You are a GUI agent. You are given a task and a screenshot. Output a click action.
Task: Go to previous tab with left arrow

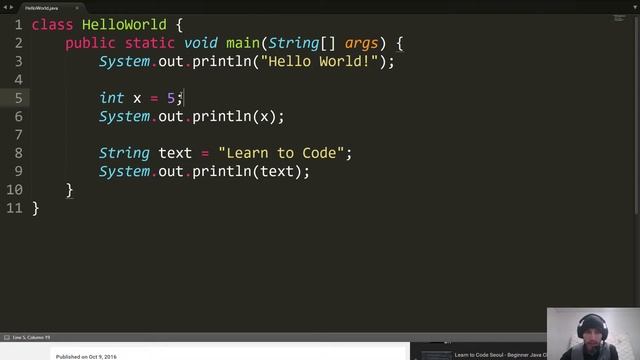click(5, 7)
